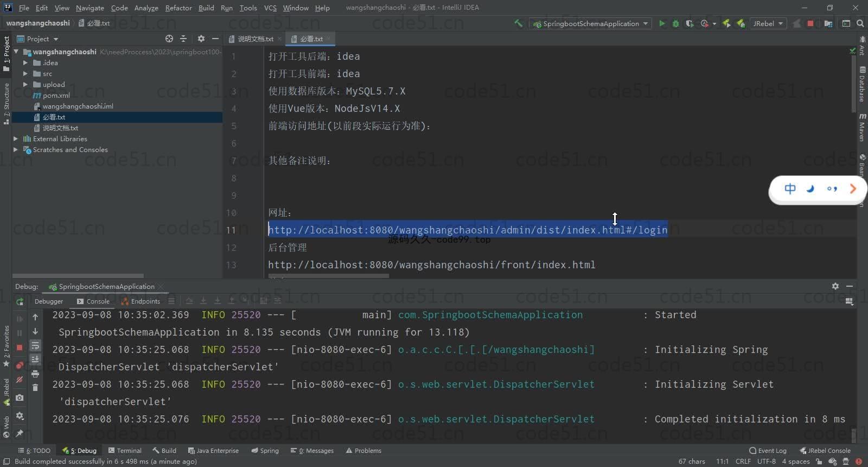Stop the debug session red square
Screen dimensions: 868x467
point(20,348)
